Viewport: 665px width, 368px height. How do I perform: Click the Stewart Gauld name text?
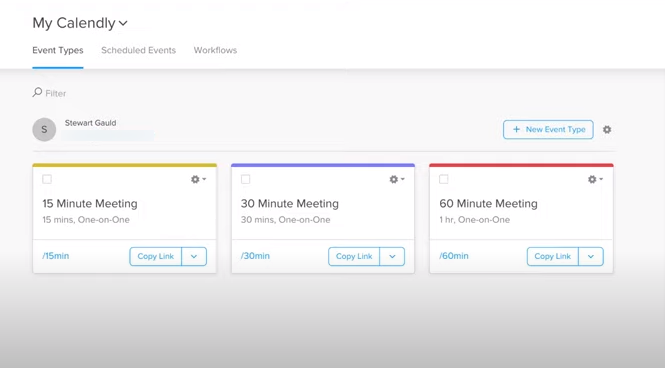click(90, 123)
